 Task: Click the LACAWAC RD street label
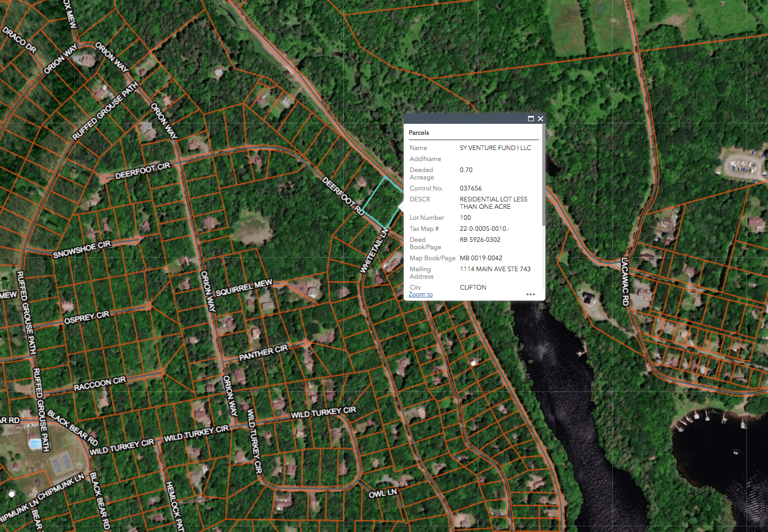tap(625, 281)
